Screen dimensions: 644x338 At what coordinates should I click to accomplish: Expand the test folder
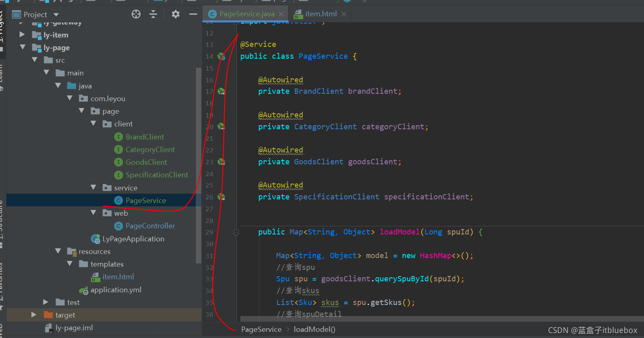point(46,302)
